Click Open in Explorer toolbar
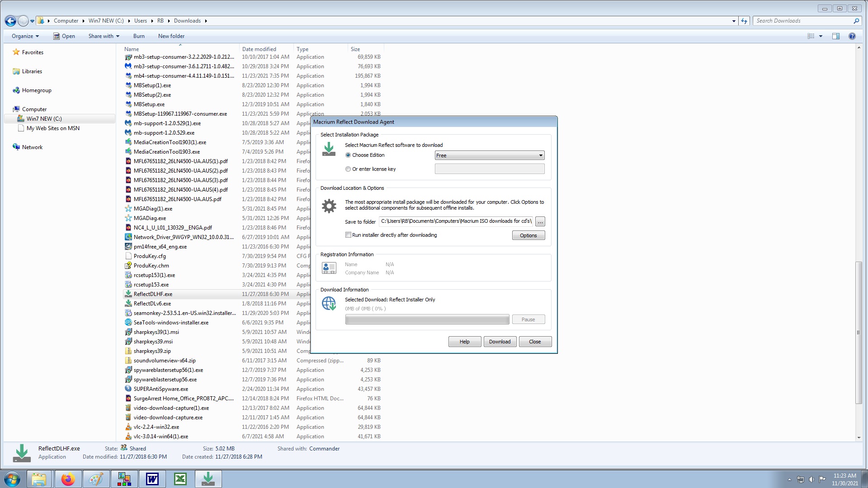The image size is (868, 488). (64, 36)
